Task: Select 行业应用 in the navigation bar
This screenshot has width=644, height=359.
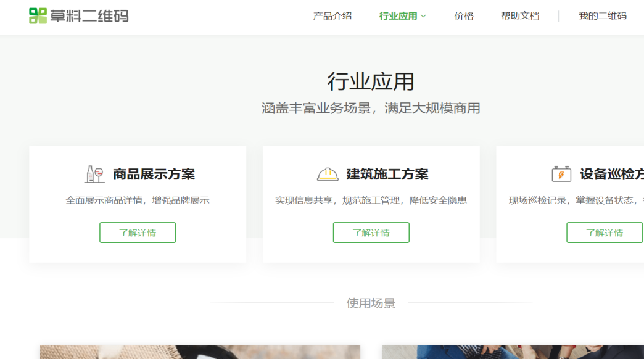Action: (x=398, y=16)
